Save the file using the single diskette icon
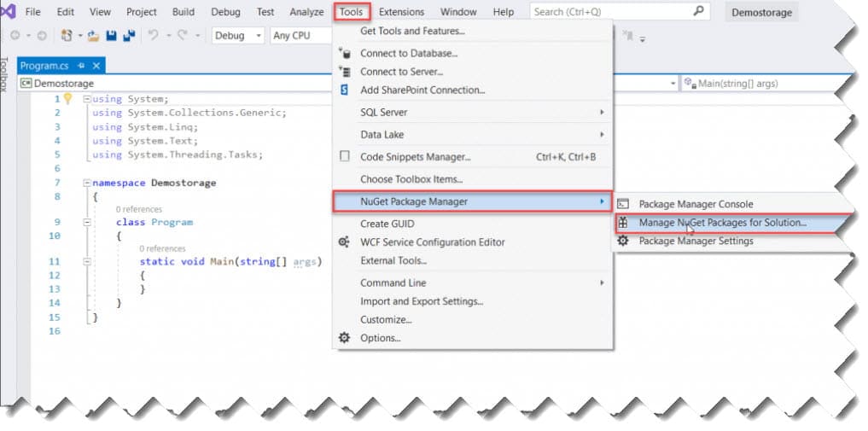Viewport: 868px width, 431px height. (x=111, y=35)
